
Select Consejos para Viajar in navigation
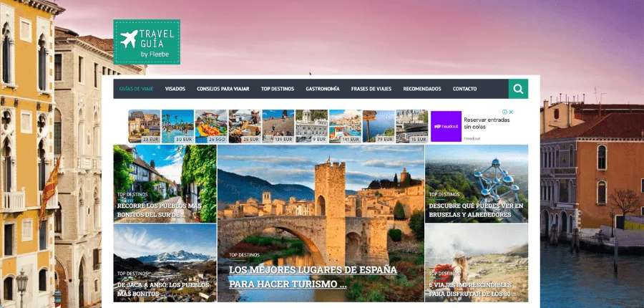tap(223, 89)
